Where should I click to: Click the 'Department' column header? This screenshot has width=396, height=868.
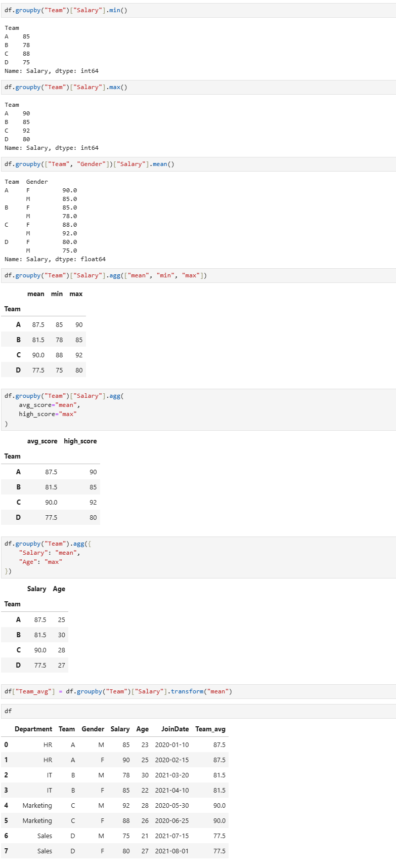point(33,729)
